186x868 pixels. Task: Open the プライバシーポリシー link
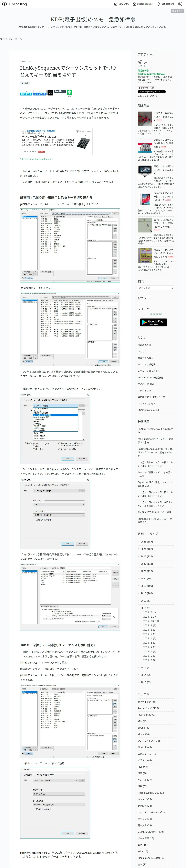tap(12, 39)
